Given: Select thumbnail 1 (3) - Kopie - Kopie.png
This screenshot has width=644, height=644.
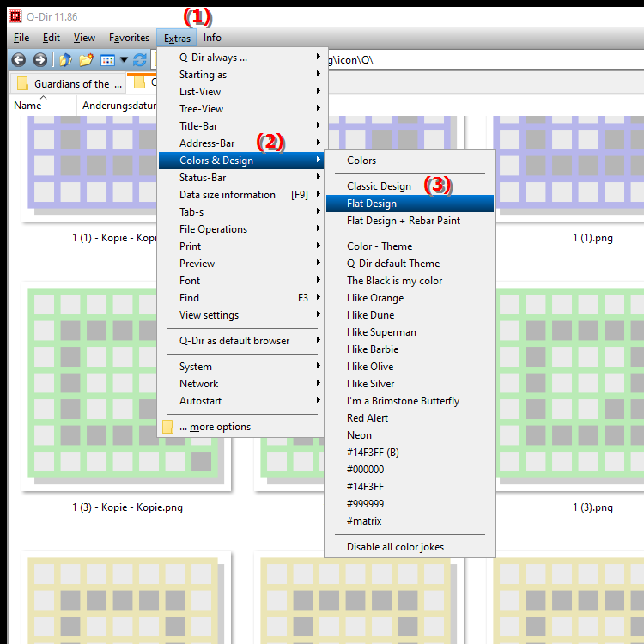Looking at the screenshot, I should pyautogui.click(x=127, y=395).
